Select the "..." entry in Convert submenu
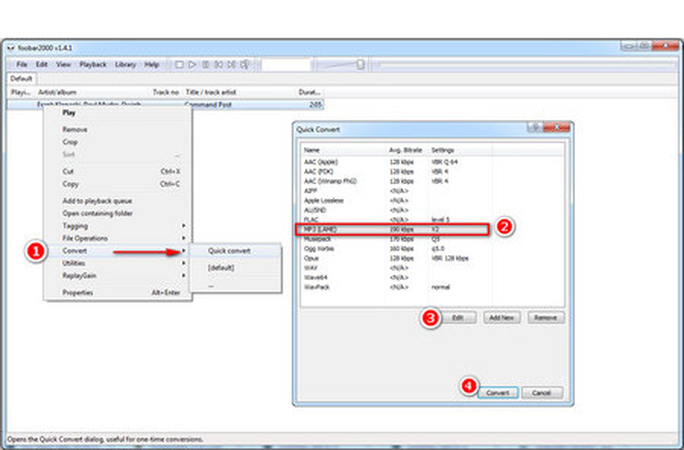 click(x=236, y=285)
